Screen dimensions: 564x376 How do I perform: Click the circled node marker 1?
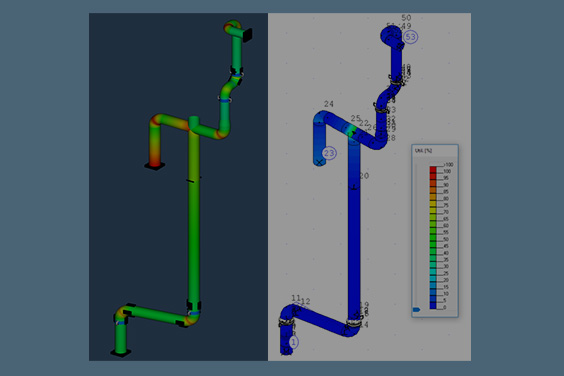(x=293, y=342)
